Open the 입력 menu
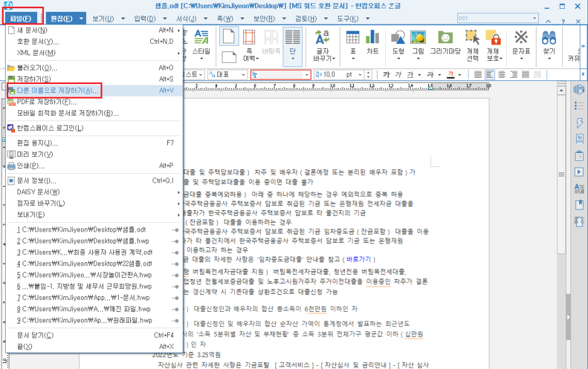Viewport: 588px width, 369px height. [x=144, y=18]
